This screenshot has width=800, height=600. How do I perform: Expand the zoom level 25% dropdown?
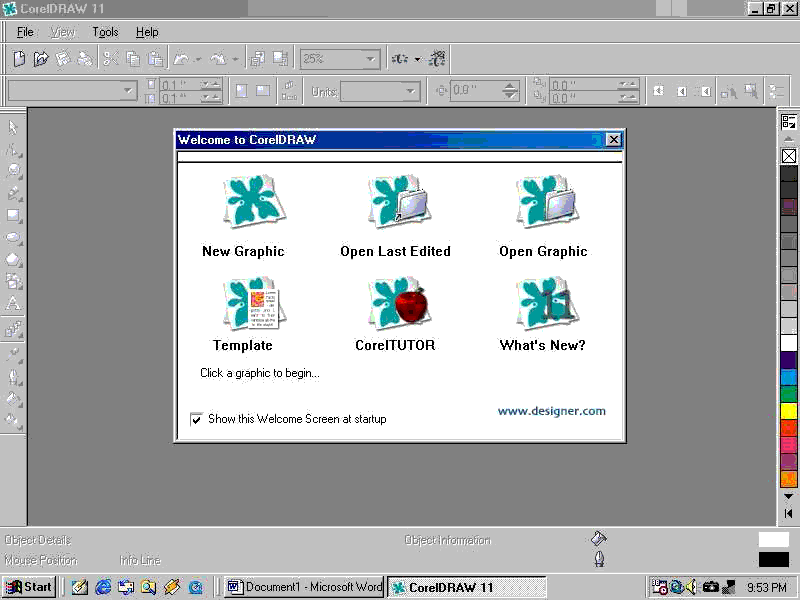pyautogui.click(x=370, y=59)
